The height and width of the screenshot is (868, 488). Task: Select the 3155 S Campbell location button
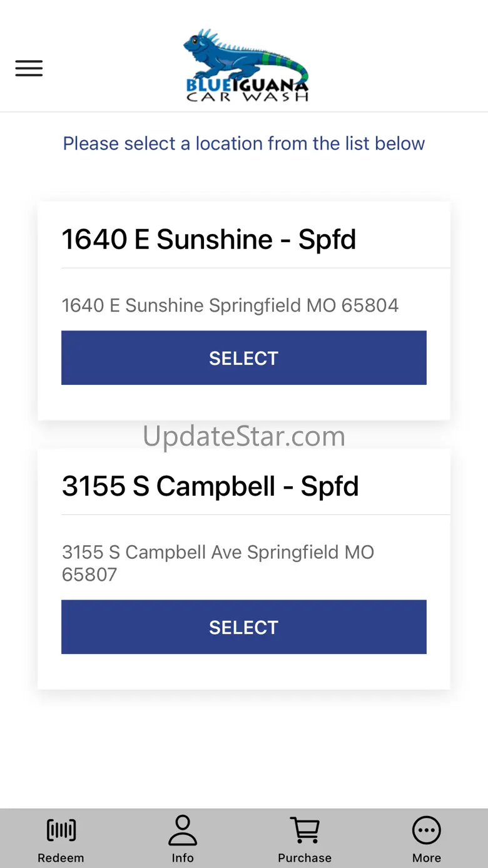(244, 627)
